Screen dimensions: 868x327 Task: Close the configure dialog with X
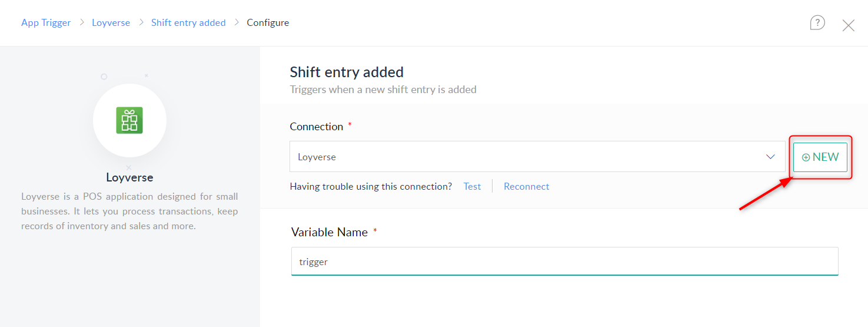(x=848, y=25)
